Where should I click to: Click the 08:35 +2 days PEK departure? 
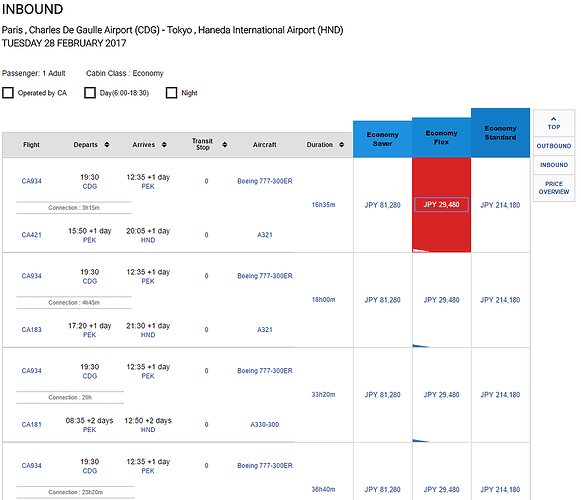[x=89, y=425]
